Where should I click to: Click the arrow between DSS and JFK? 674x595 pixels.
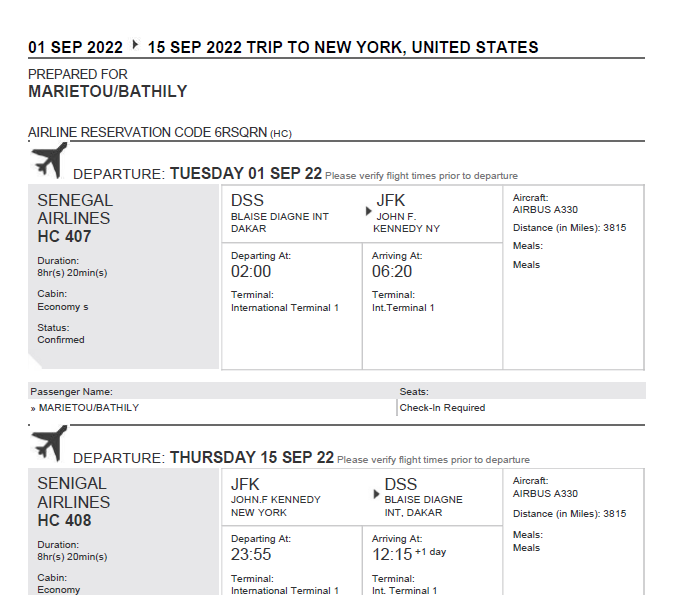point(368,211)
